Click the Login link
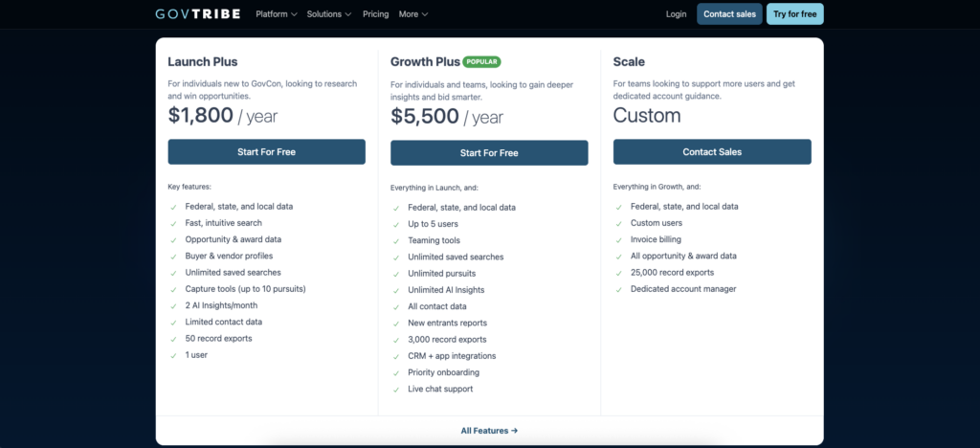Screen dimensions: 980x448 676,14
